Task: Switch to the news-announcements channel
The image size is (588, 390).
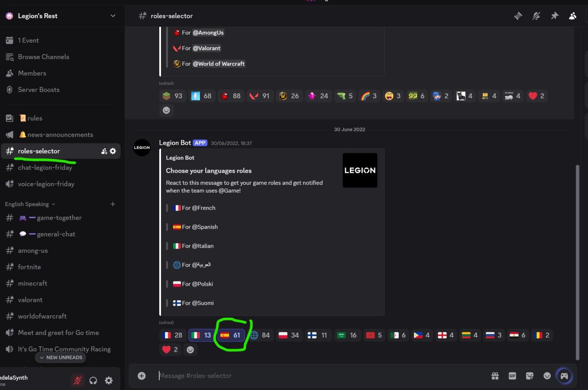Action: (60, 134)
